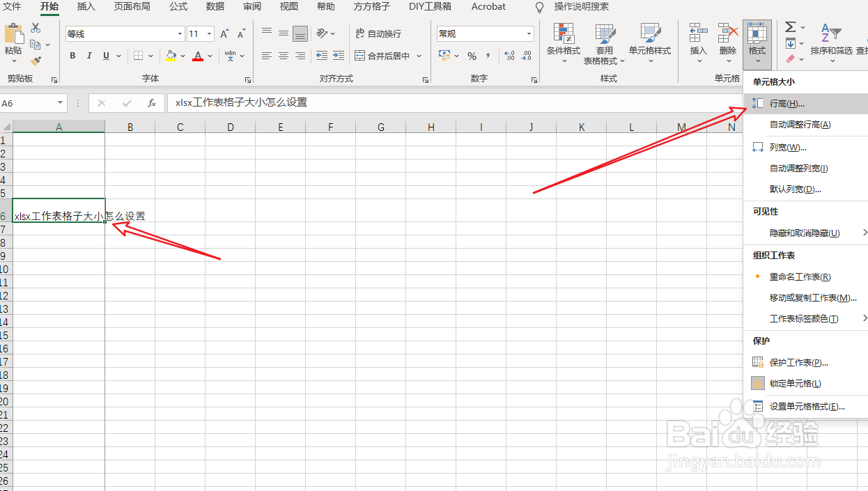The height and width of the screenshot is (491, 868).
Task: Choose Protect Sheet (保护工作表)
Action: (806, 362)
